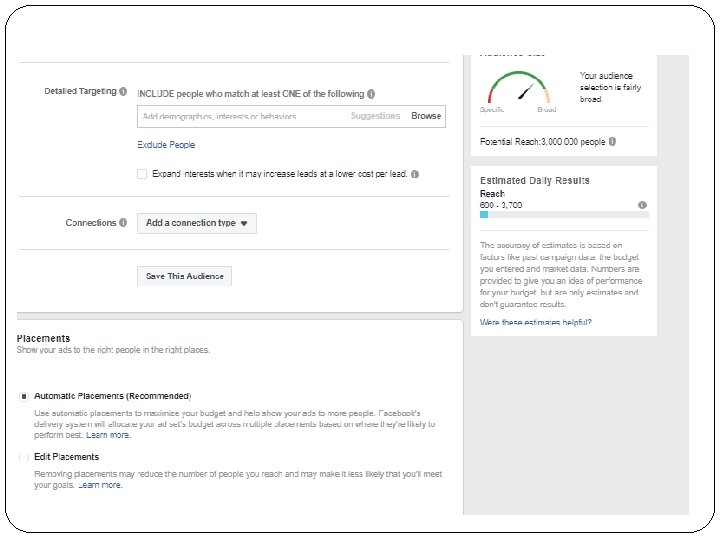Open Learn more under Automatic Placements

tap(108, 435)
